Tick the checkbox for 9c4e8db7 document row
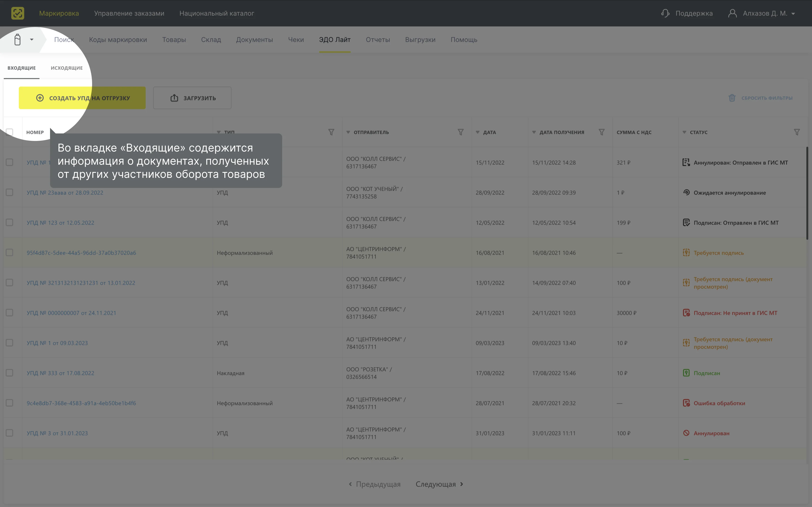Viewport: 812px width, 507px height. pyautogui.click(x=9, y=403)
